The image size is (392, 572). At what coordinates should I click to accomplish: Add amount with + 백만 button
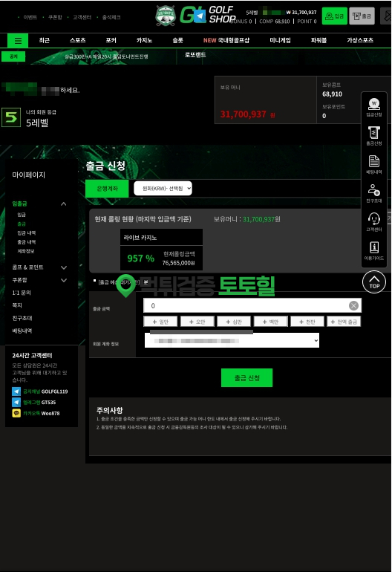[x=270, y=322]
